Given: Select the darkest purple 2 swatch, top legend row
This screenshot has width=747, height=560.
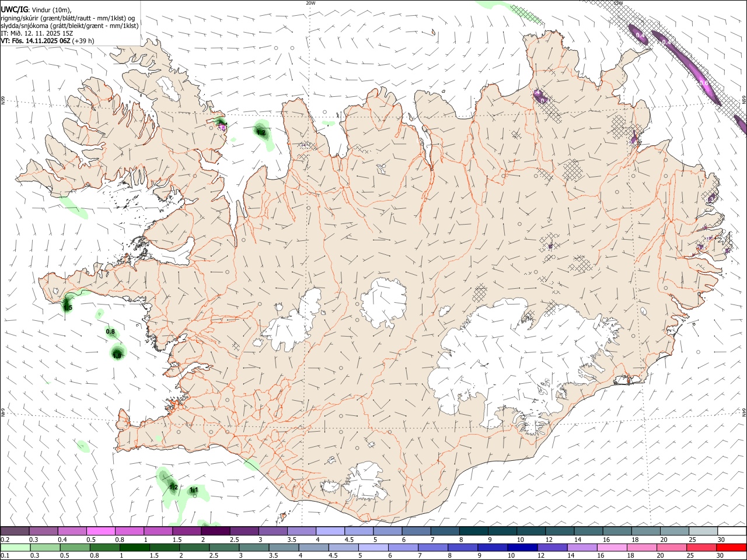Looking at the screenshot, I should (215, 531).
